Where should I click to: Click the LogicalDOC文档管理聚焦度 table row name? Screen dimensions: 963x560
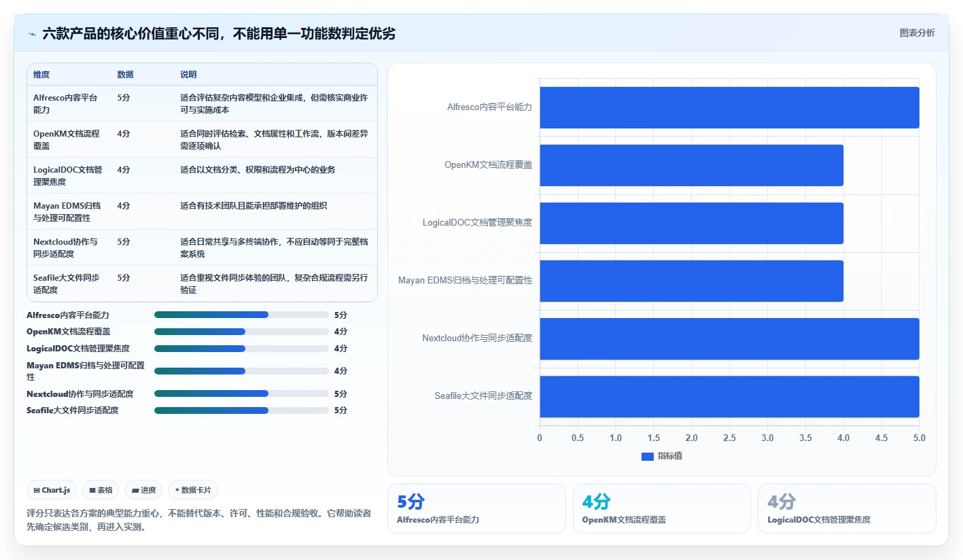click(67, 175)
